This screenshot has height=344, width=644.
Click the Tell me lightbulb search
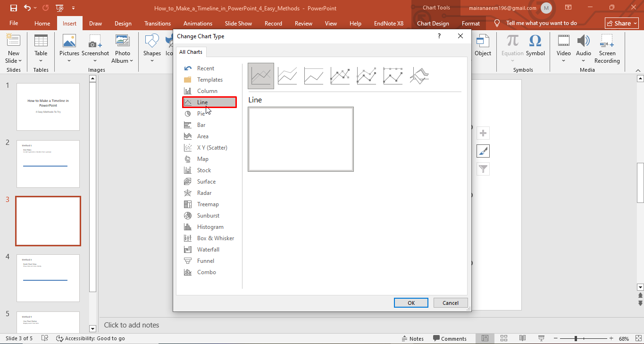pos(497,23)
